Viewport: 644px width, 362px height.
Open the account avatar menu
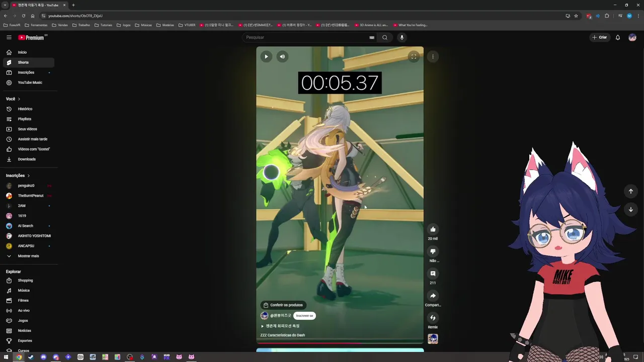pos(632,37)
